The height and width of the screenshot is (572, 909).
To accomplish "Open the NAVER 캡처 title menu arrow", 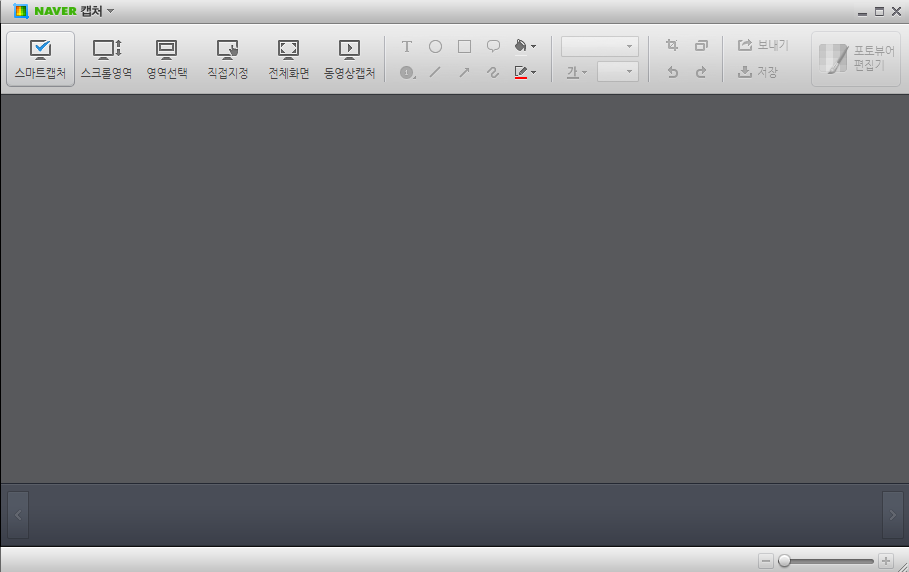I will coord(111,11).
